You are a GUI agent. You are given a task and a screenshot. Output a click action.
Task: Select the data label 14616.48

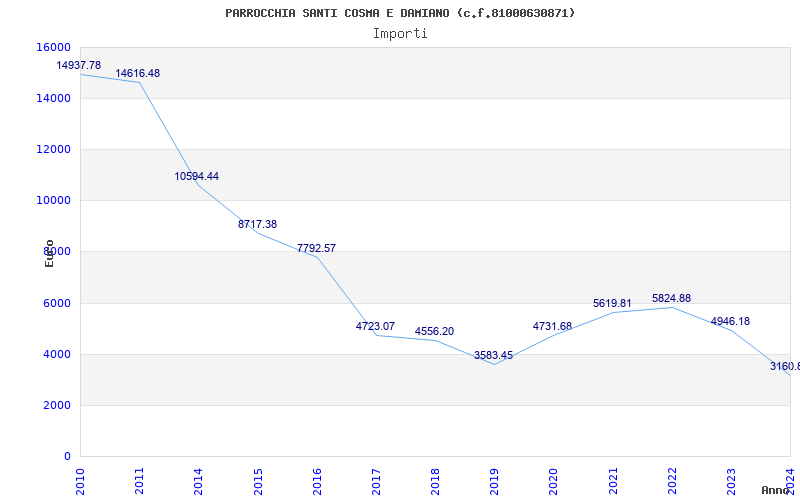tap(137, 73)
